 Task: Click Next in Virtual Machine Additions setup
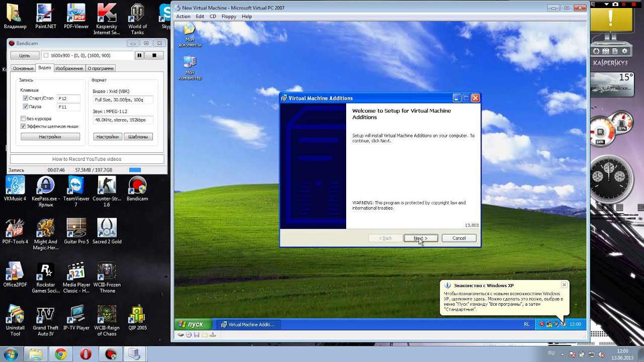[421, 238]
